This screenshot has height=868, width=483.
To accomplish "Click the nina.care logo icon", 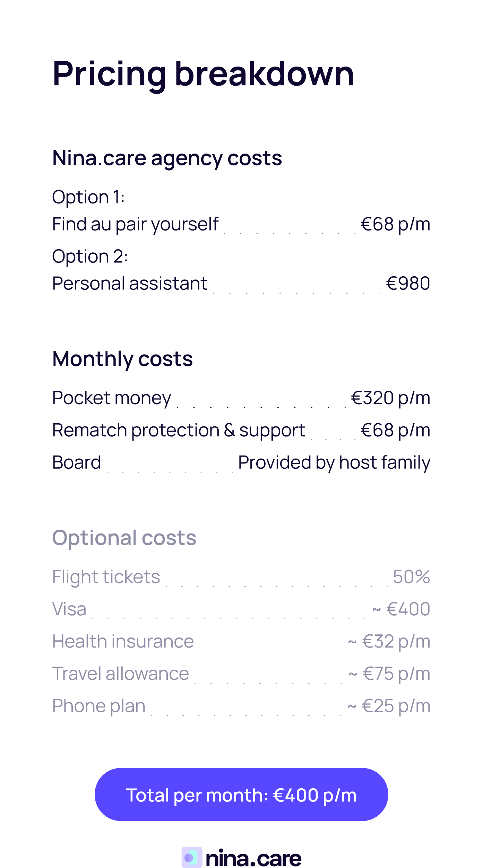I will [x=191, y=858].
